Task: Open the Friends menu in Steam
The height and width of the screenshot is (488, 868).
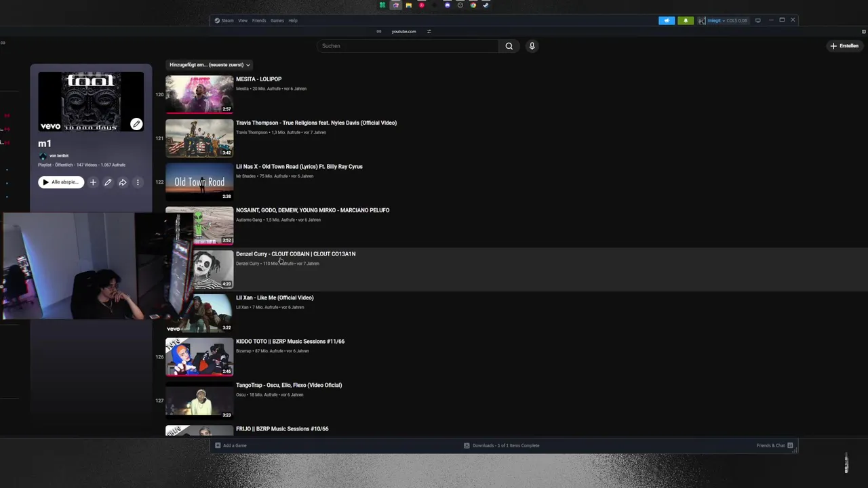Action: (259, 20)
